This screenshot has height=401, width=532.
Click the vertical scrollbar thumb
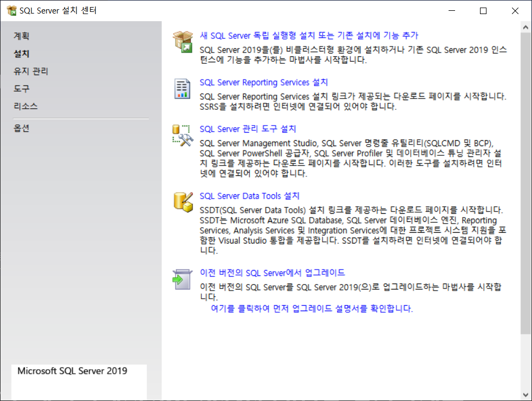[525, 183]
